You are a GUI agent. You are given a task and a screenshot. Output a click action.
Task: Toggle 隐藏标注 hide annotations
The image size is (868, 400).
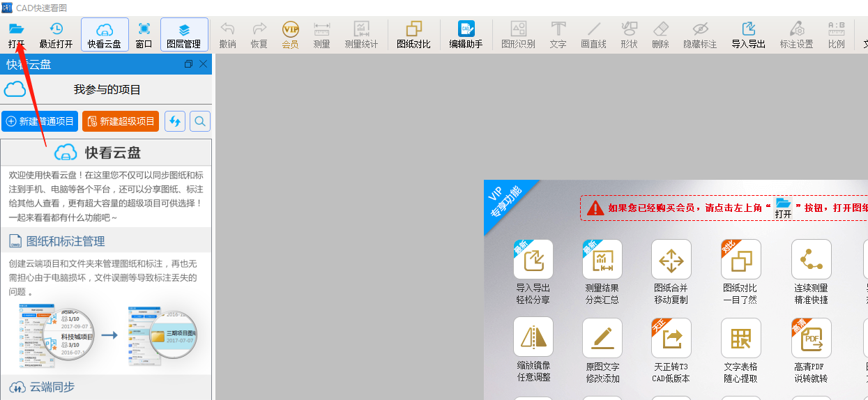click(700, 35)
